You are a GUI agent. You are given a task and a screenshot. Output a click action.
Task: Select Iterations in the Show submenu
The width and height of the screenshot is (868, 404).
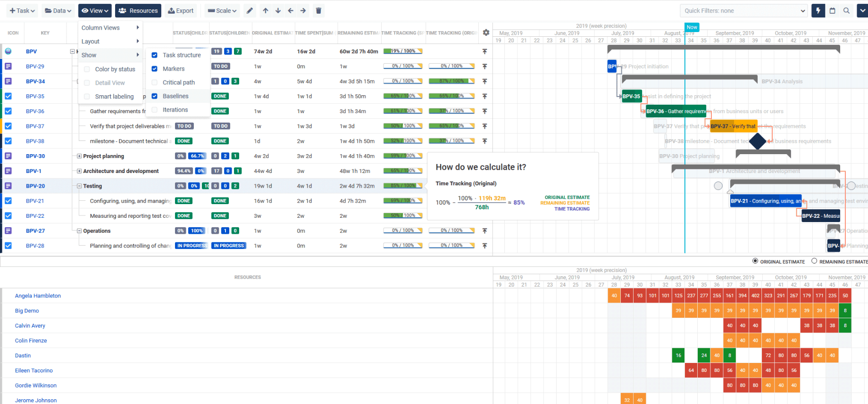tap(175, 110)
